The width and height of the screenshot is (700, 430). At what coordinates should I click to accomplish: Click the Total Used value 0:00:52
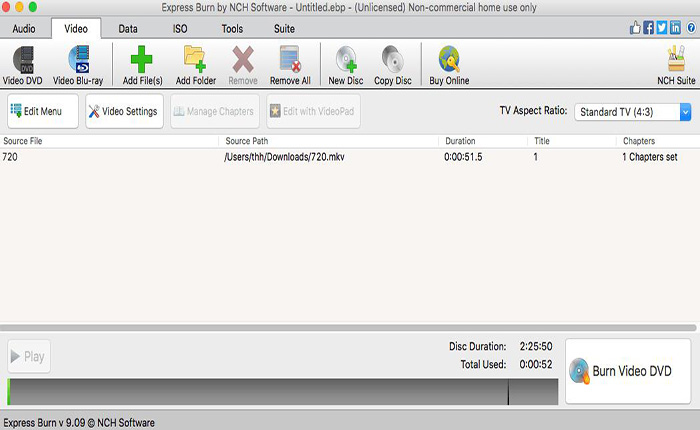coord(536,365)
